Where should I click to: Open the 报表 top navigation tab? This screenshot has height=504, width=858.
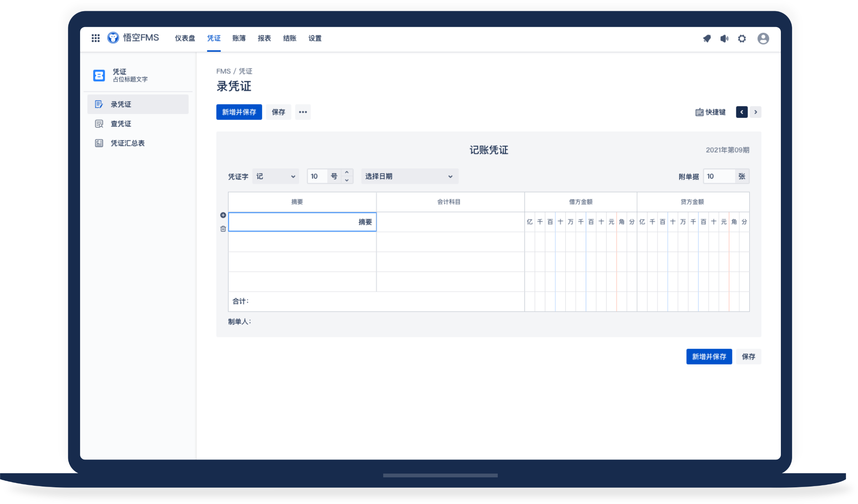[264, 38]
